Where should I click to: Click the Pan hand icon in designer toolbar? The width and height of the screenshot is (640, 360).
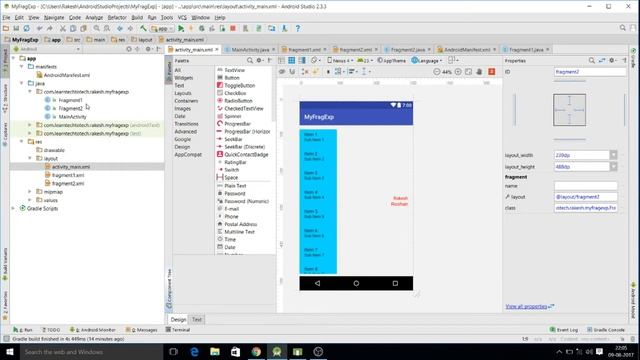click(x=479, y=71)
